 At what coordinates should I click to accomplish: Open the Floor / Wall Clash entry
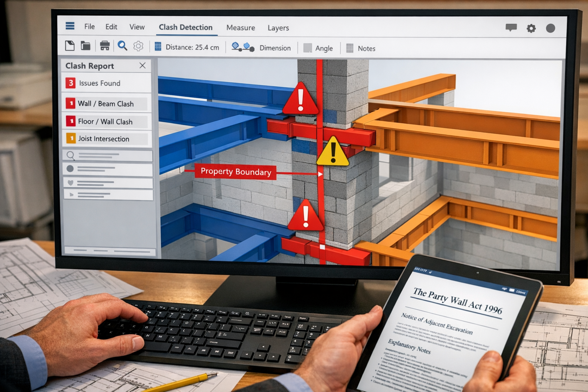[x=106, y=121]
